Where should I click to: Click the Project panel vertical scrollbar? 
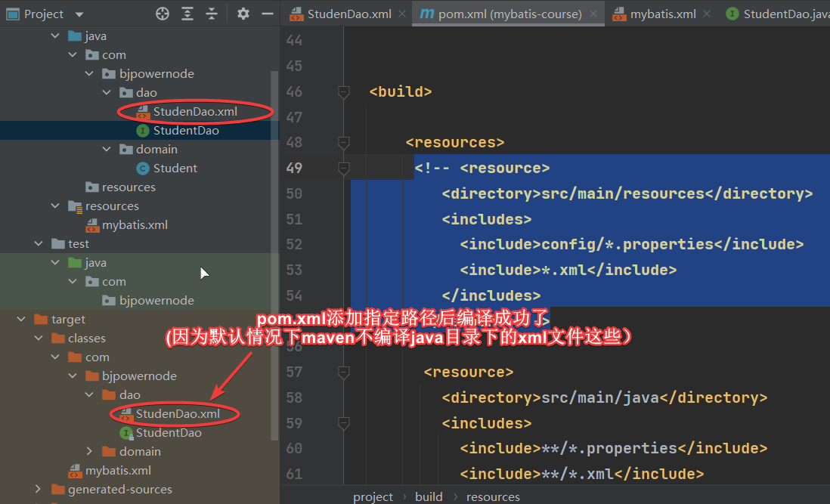(274, 255)
